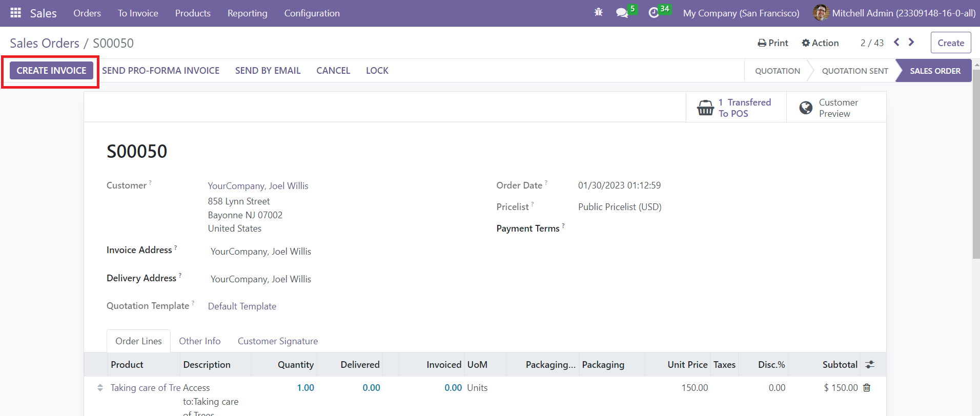
Task: Select the Quotation status stage
Action: (777, 71)
